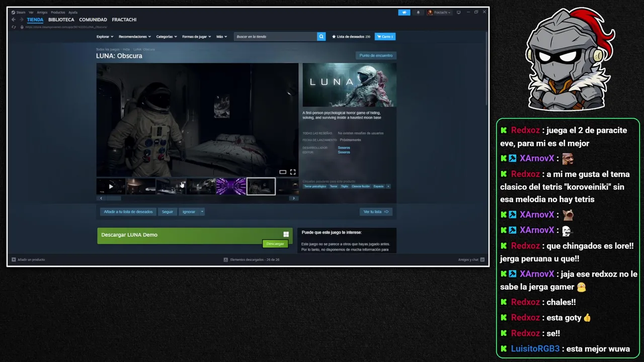Screen dimensions: 644x362
Task: Expand the Categorías dropdown
Action: [167, 37]
